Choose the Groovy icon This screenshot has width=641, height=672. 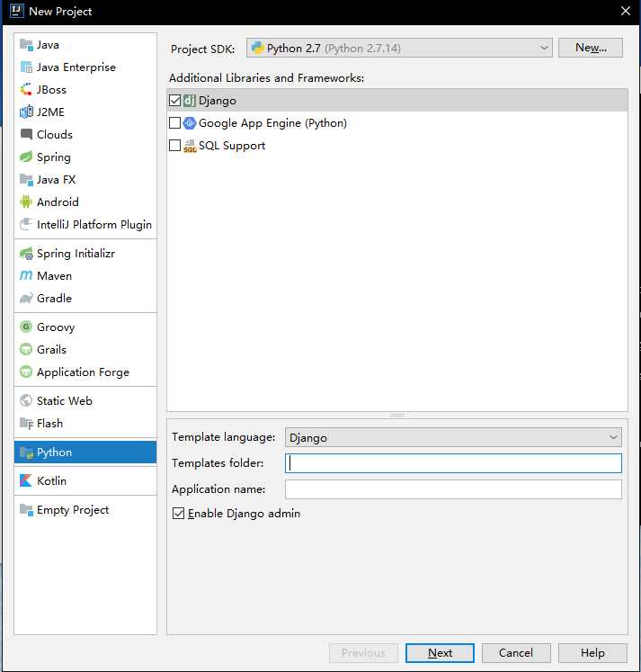(x=26, y=327)
